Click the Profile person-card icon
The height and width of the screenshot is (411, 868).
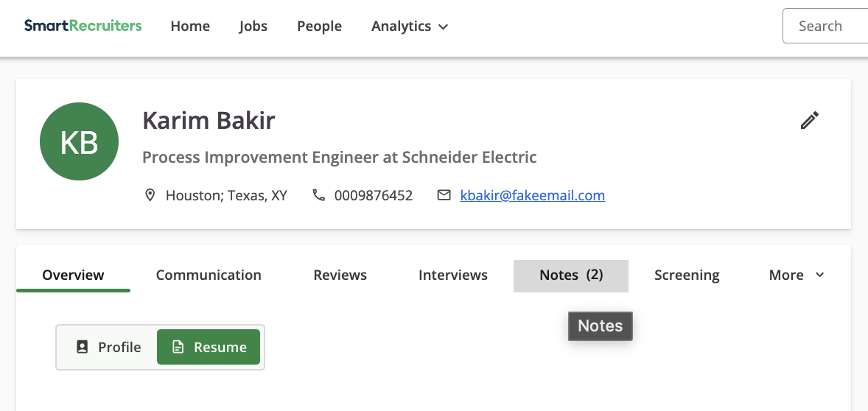pos(83,348)
